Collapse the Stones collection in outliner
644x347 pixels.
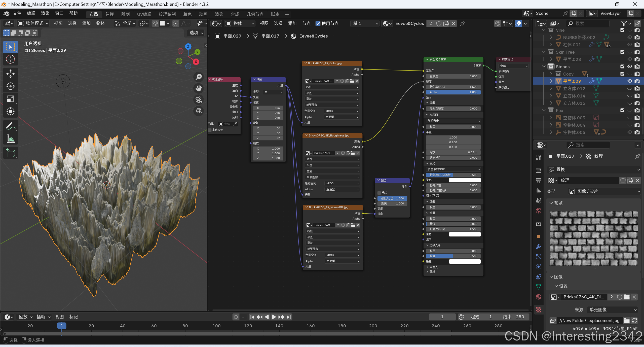[x=544, y=67]
